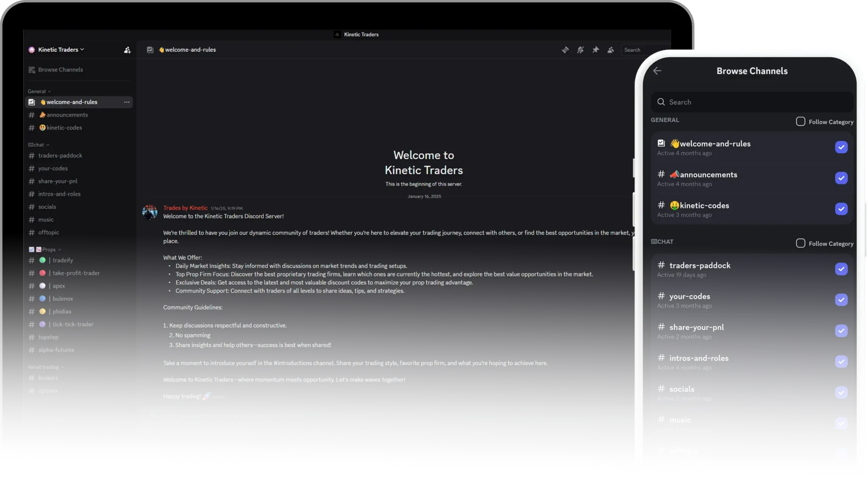Open welcome-and-rules channel options ellipsis
This screenshot has width=868, height=481.
(x=126, y=102)
